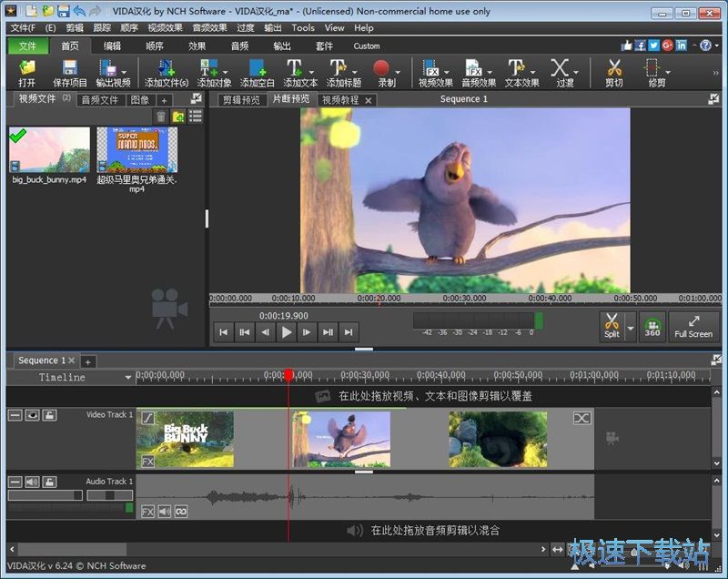Toggle visibility of Video Track 1
The width and height of the screenshot is (728, 579).
pos(33,415)
